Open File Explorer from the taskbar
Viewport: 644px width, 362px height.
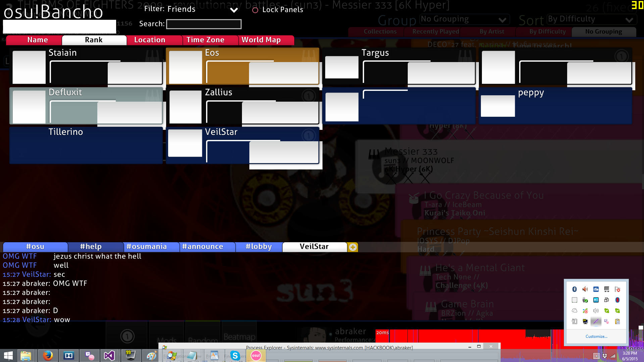[26, 356]
